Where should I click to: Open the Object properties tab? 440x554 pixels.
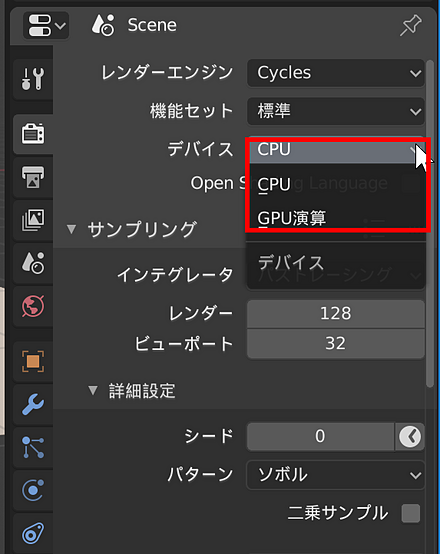(33, 361)
